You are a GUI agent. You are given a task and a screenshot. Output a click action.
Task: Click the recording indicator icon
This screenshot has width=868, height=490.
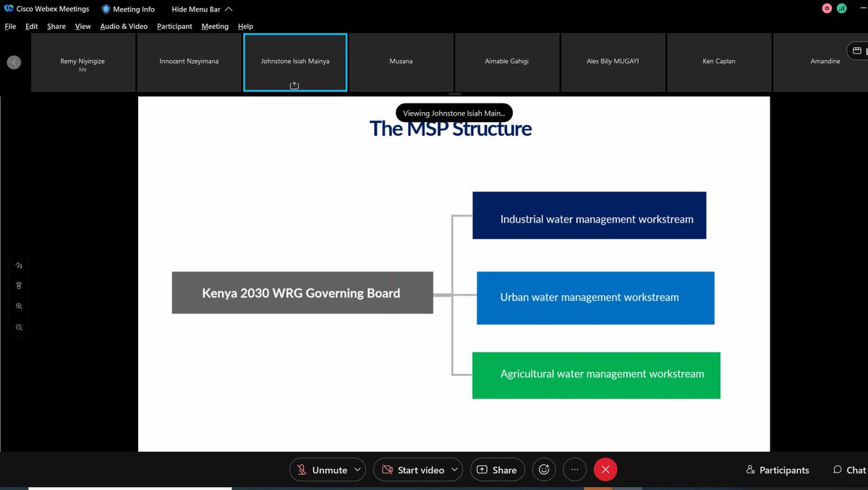(x=827, y=8)
